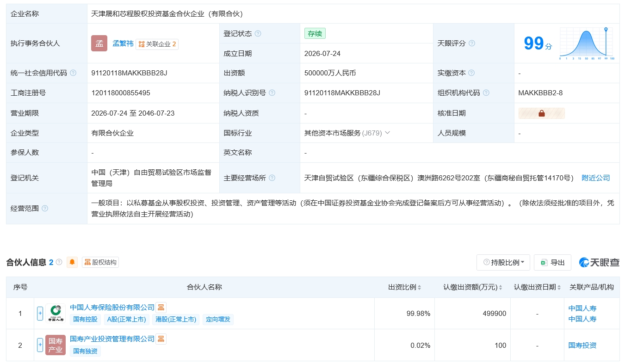Click the 登记机关 value 中国（天津）自由贸易试验区市场监督管理局
This screenshot has width=625, height=364.
point(152,178)
